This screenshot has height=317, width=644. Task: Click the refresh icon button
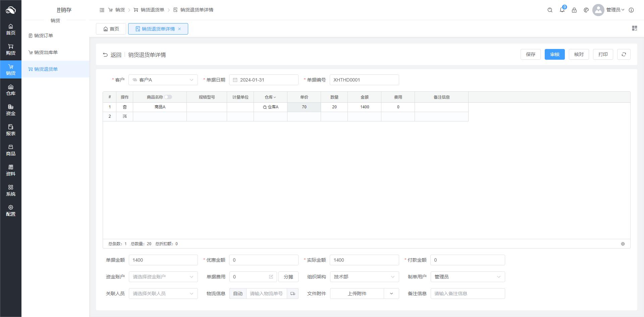(x=624, y=54)
